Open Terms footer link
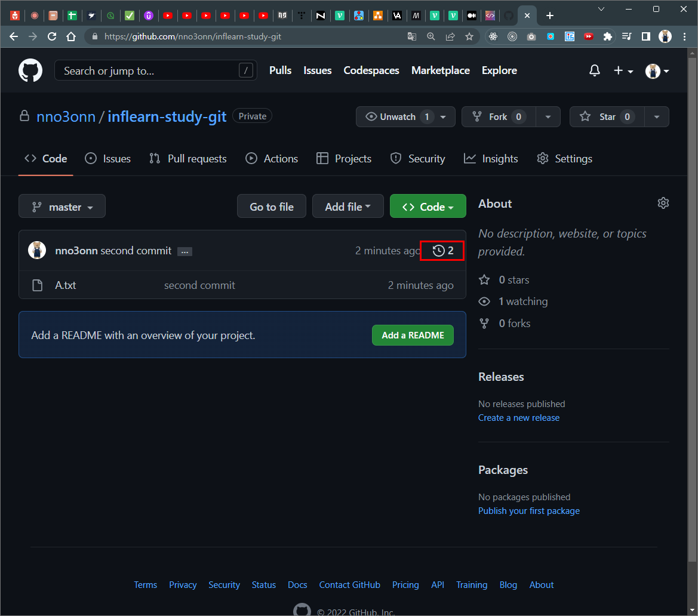This screenshot has height=616, width=698. coord(146,584)
